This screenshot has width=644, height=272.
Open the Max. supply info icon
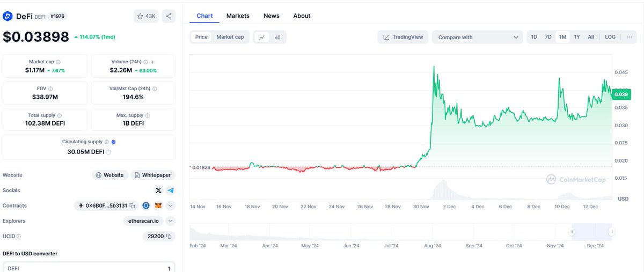pos(148,115)
